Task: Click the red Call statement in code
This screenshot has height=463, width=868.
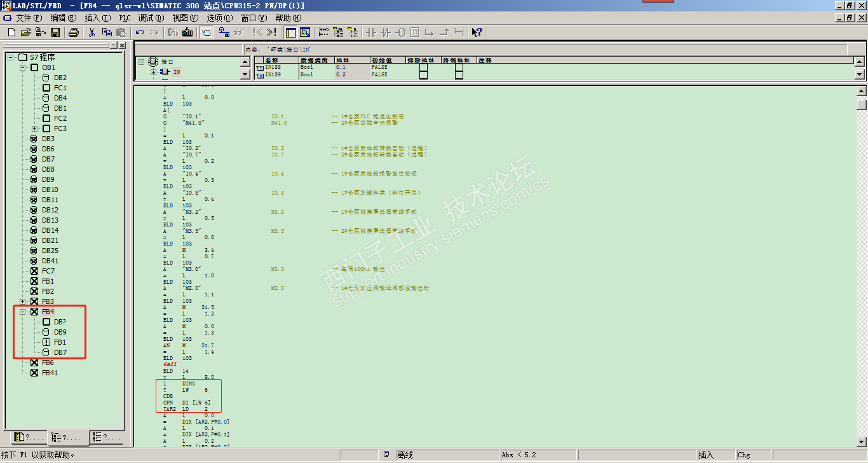Action: 170,364
